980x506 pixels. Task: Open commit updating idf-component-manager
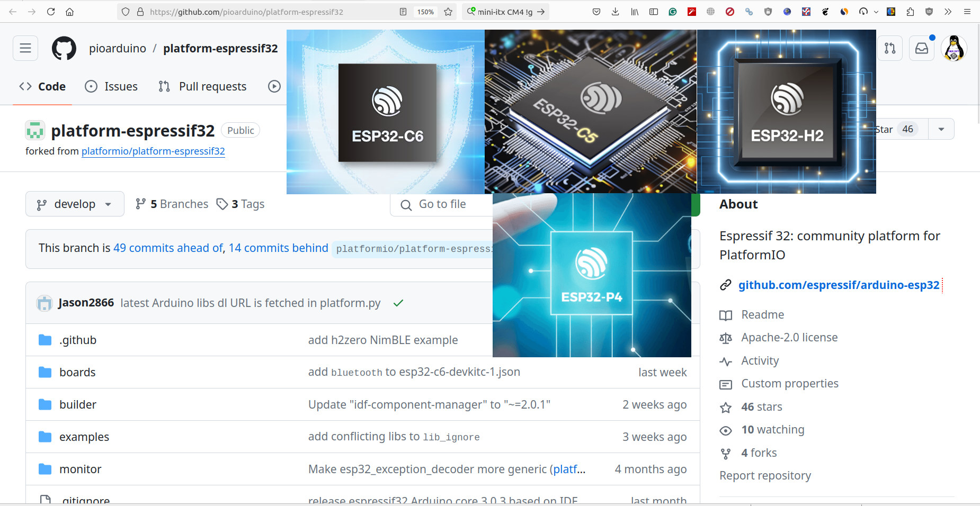429,404
